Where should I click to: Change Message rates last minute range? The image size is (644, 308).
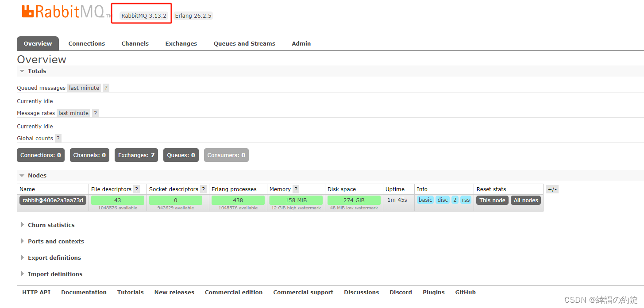coord(73,113)
